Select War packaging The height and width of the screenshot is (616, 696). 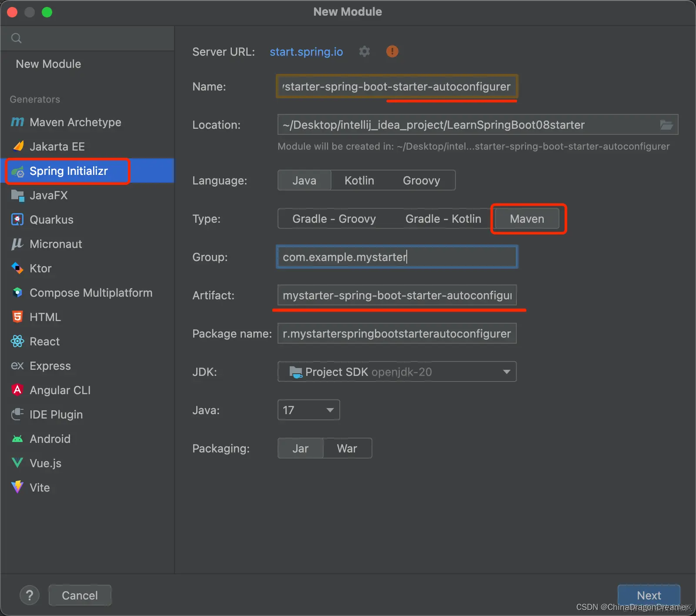(347, 449)
